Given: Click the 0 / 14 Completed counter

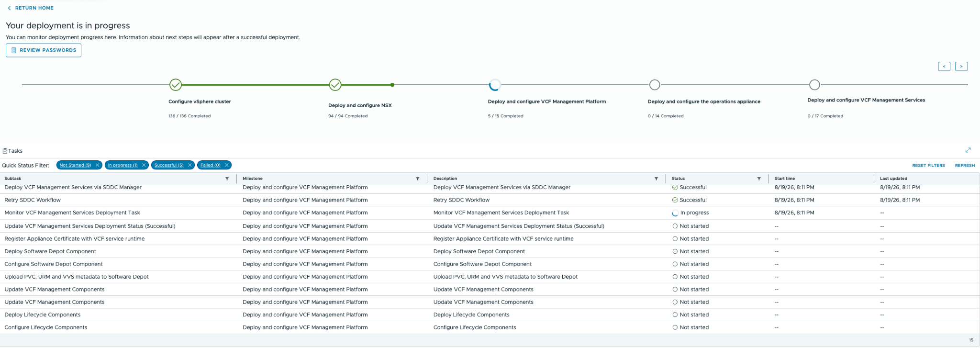Looking at the screenshot, I should pyautogui.click(x=666, y=116).
